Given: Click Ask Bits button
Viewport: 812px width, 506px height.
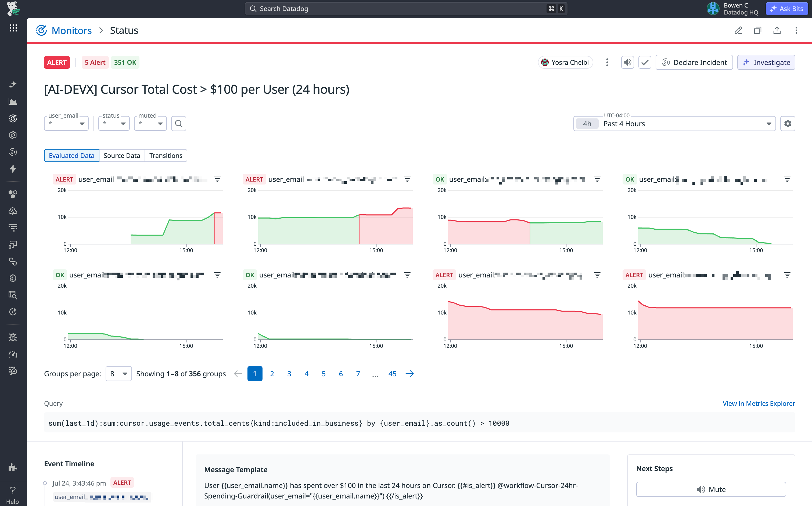Looking at the screenshot, I should [786, 9].
